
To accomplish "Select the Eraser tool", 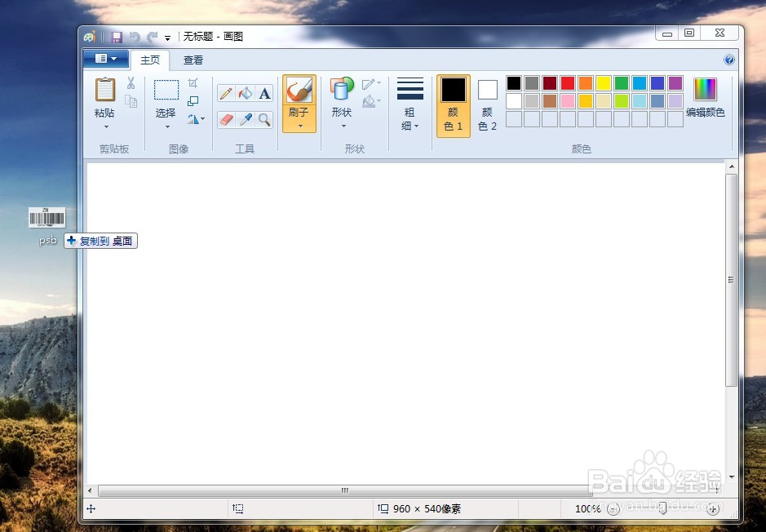I will 226,119.
